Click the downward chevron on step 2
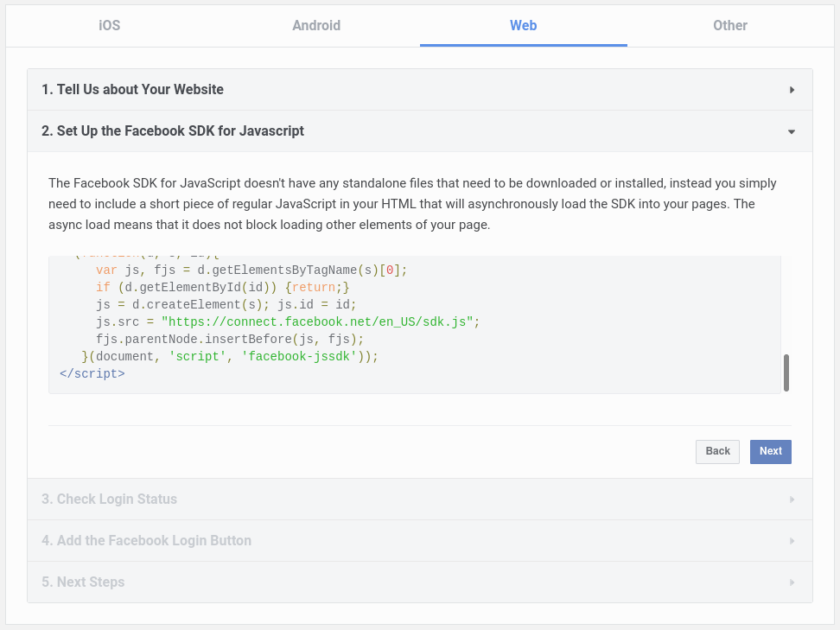The width and height of the screenshot is (840, 630). coord(791,131)
